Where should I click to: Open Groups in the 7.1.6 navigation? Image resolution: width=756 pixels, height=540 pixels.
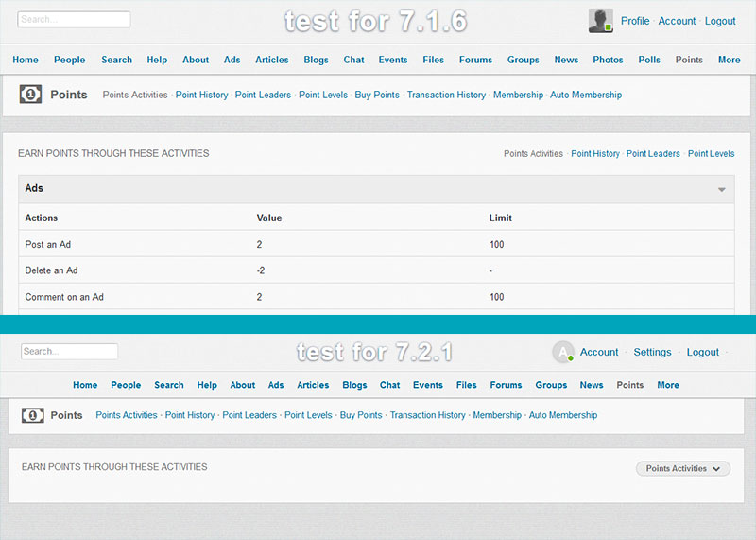point(524,60)
